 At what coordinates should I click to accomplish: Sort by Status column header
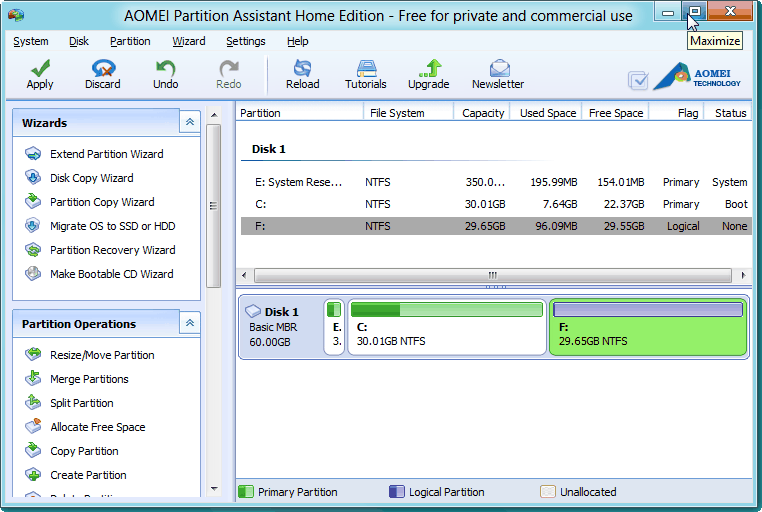(727, 113)
